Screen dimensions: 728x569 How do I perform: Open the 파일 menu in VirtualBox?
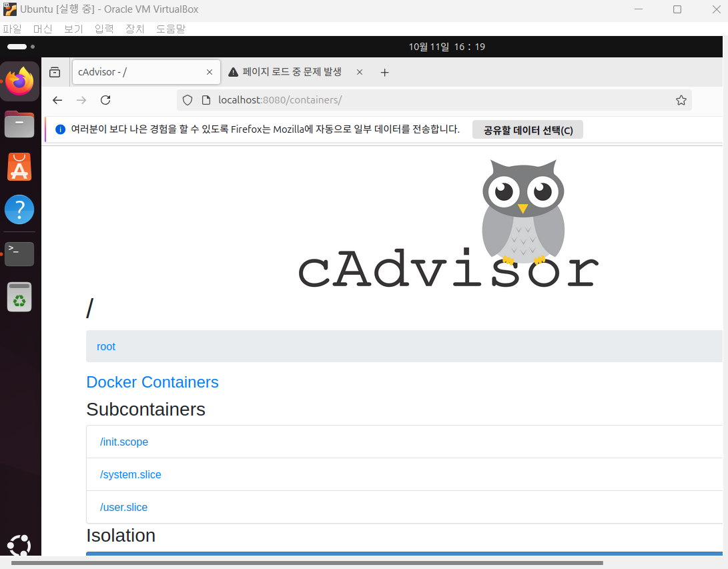tap(12, 29)
